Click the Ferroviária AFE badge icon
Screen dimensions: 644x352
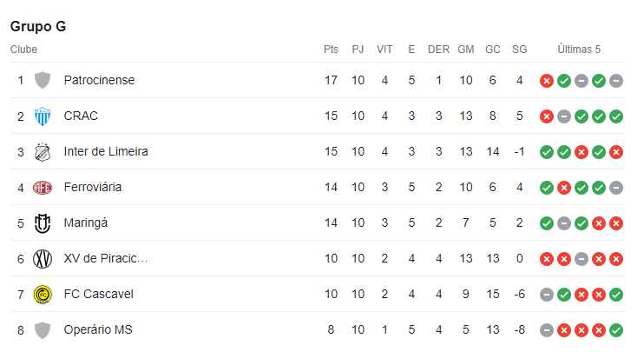43,188
